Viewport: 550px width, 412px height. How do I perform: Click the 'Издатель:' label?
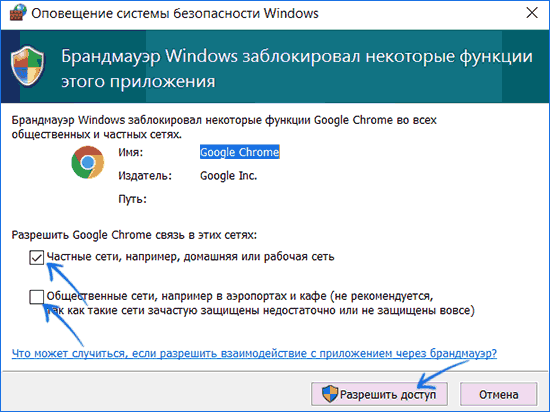coord(145,175)
